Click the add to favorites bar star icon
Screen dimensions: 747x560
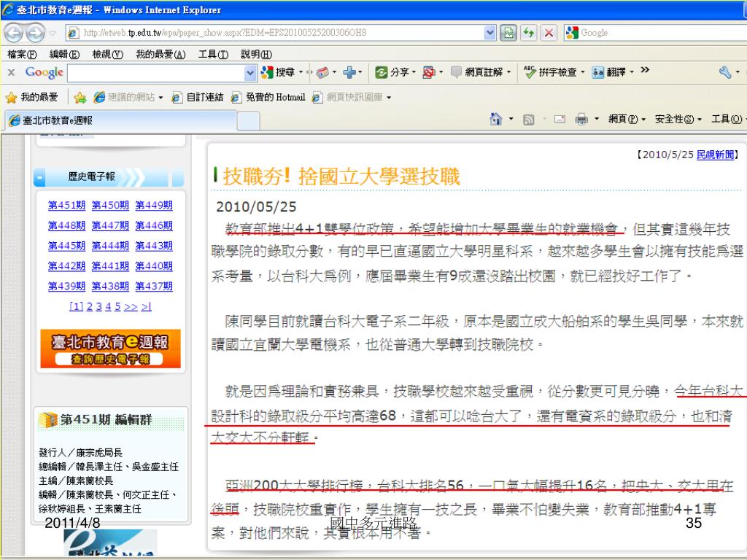pyautogui.click(x=80, y=98)
